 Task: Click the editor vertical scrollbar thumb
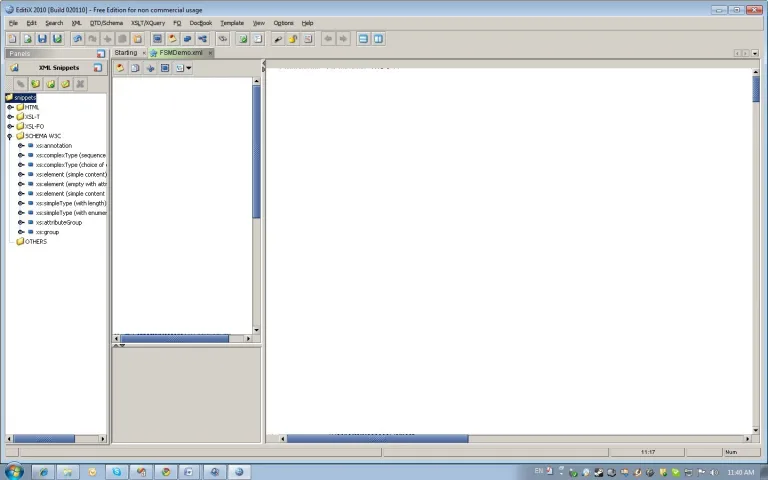756,89
